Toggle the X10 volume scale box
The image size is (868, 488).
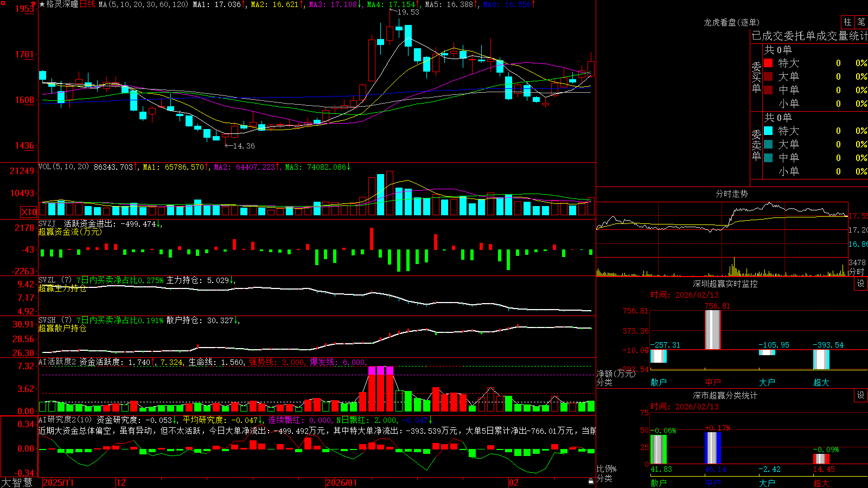tap(29, 212)
